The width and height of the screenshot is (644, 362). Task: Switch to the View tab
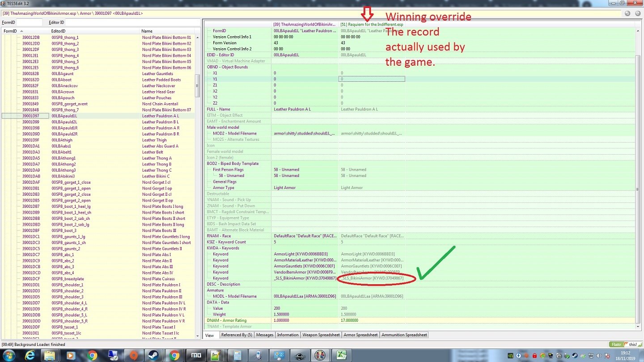coord(210,335)
